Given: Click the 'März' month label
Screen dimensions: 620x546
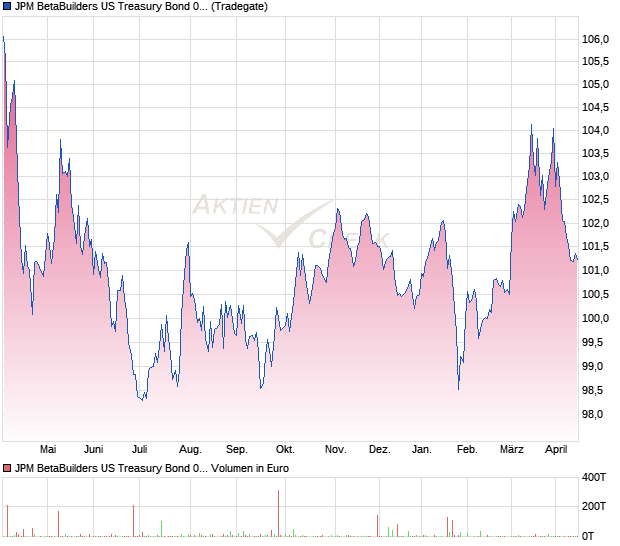Looking at the screenshot, I should point(512,450).
